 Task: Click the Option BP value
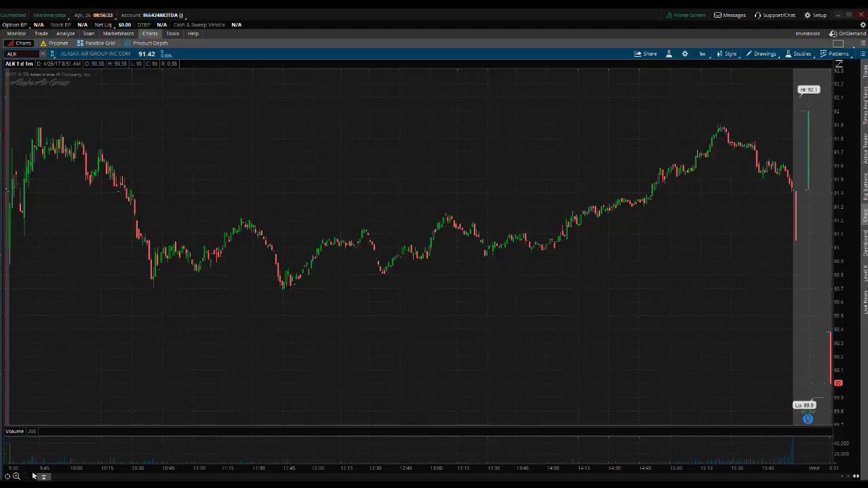click(x=39, y=24)
